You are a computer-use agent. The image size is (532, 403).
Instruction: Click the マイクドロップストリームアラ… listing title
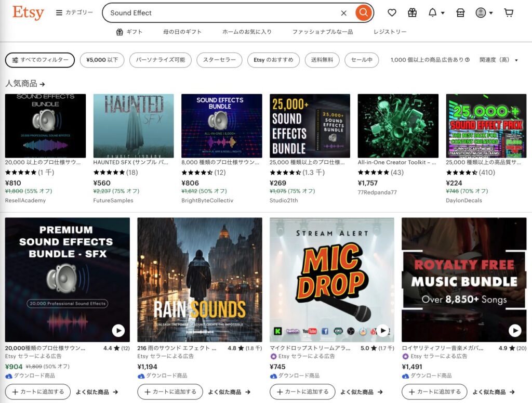coord(310,348)
